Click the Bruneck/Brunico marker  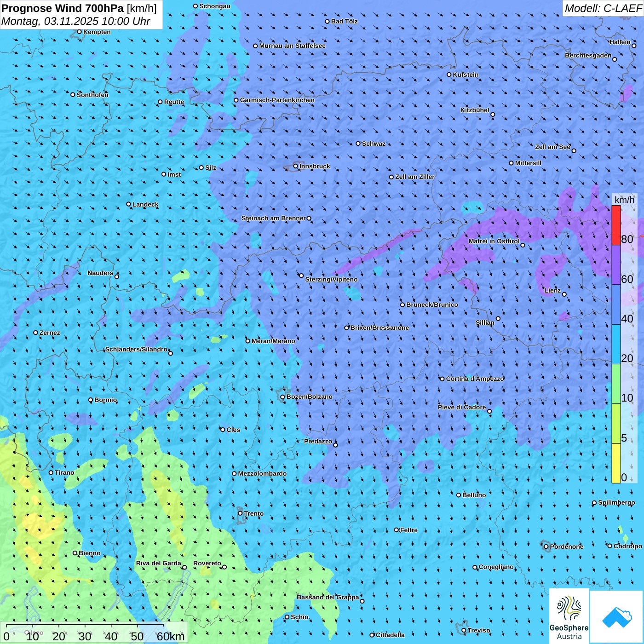pyautogui.click(x=402, y=305)
